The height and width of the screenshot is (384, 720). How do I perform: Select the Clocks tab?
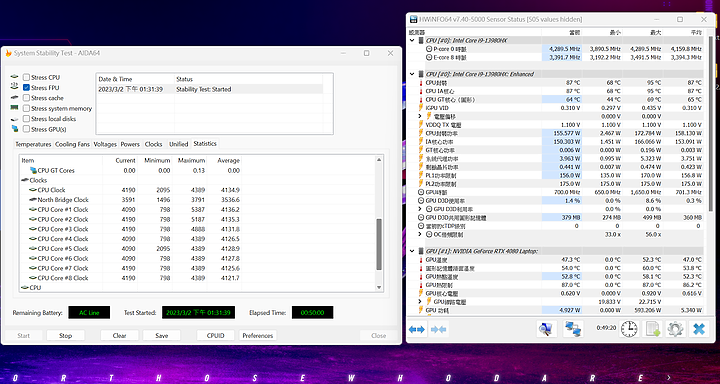point(153,144)
